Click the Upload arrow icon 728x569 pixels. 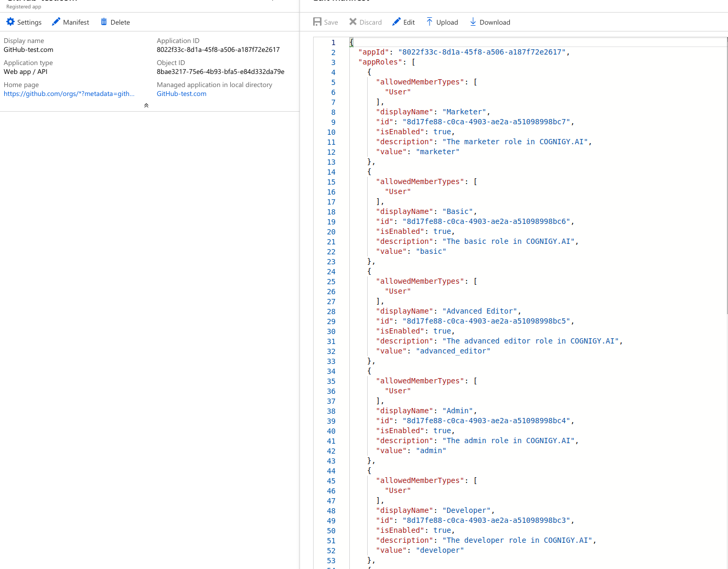coord(430,22)
